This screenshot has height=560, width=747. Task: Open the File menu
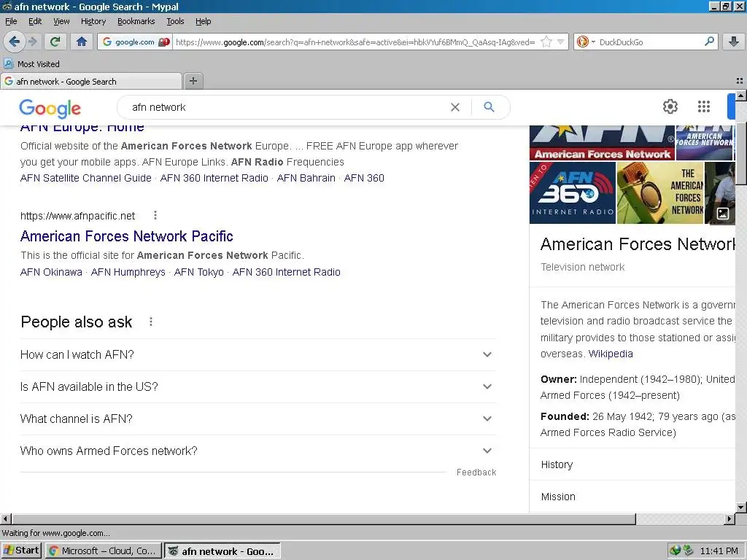[x=11, y=21]
